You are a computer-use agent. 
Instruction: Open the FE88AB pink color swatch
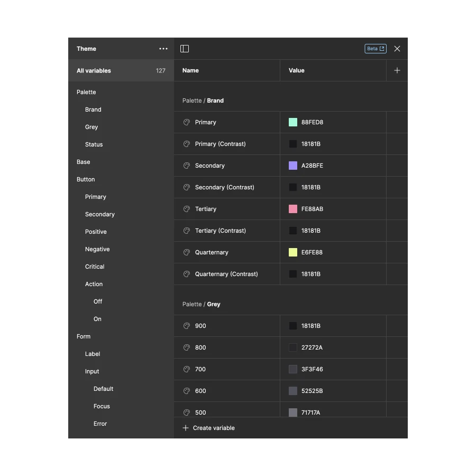tap(293, 209)
